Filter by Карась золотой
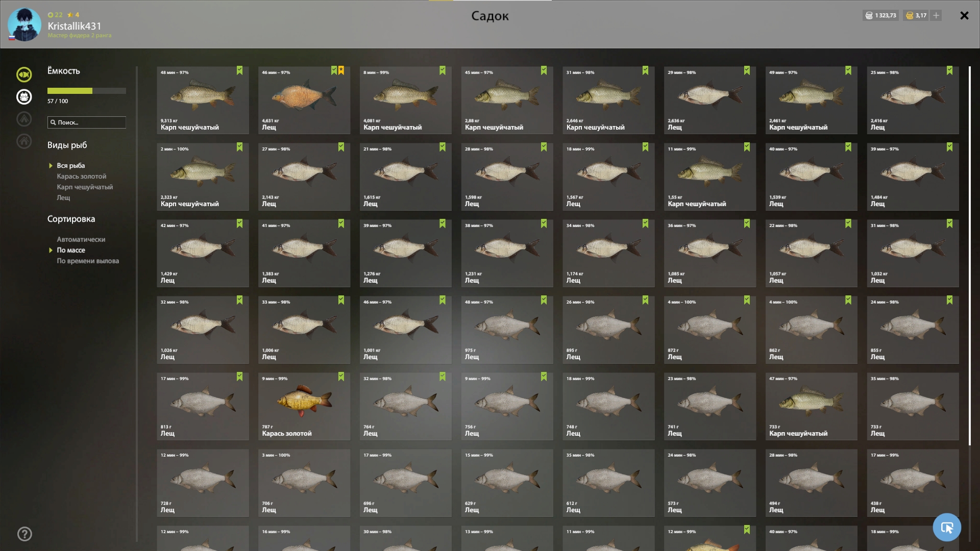This screenshot has height=551, width=980. click(x=82, y=176)
